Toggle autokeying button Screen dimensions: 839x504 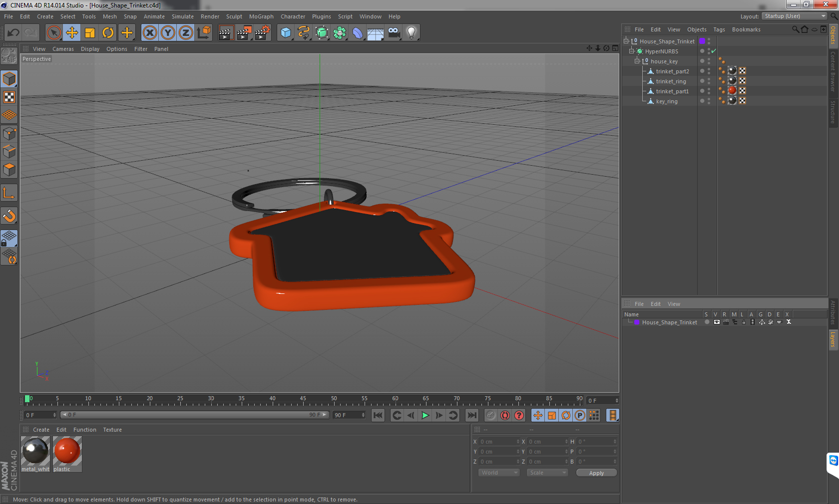click(x=505, y=415)
